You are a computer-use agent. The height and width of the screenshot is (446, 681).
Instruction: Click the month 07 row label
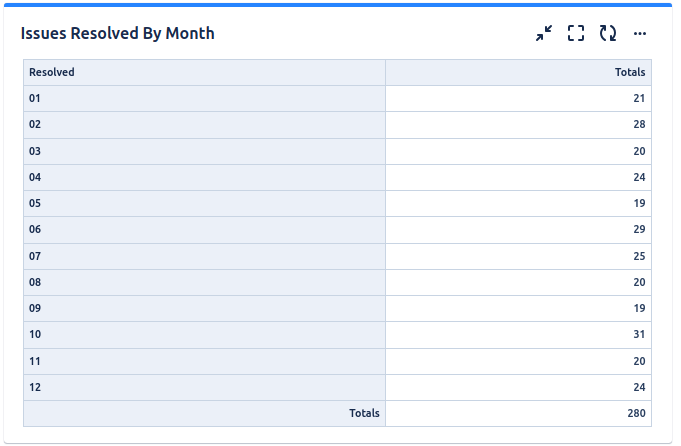pyautogui.click(x=35, y=256)
